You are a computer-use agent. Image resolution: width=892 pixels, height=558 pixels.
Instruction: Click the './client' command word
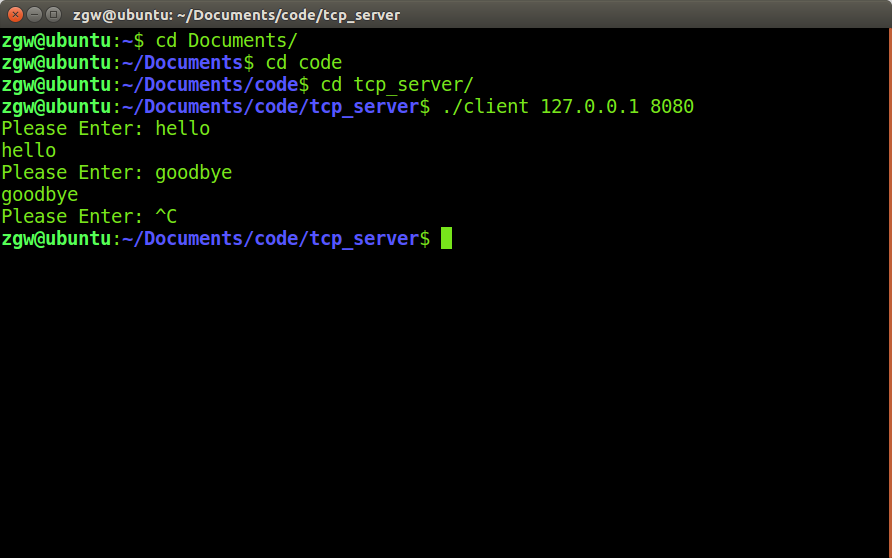click(485, 106)
